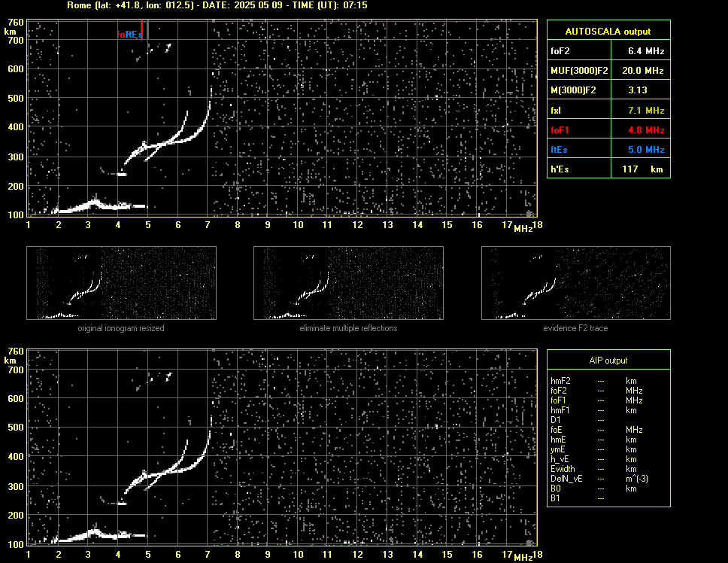
Task: Click the '500' height label on bottom plot
Action: 16,428
